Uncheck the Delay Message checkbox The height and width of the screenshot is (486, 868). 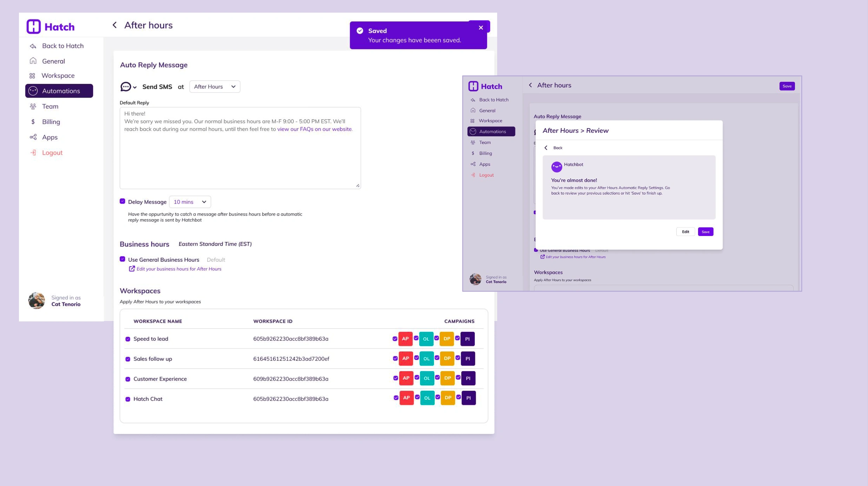pyautogui.click(x=123, y=201)
